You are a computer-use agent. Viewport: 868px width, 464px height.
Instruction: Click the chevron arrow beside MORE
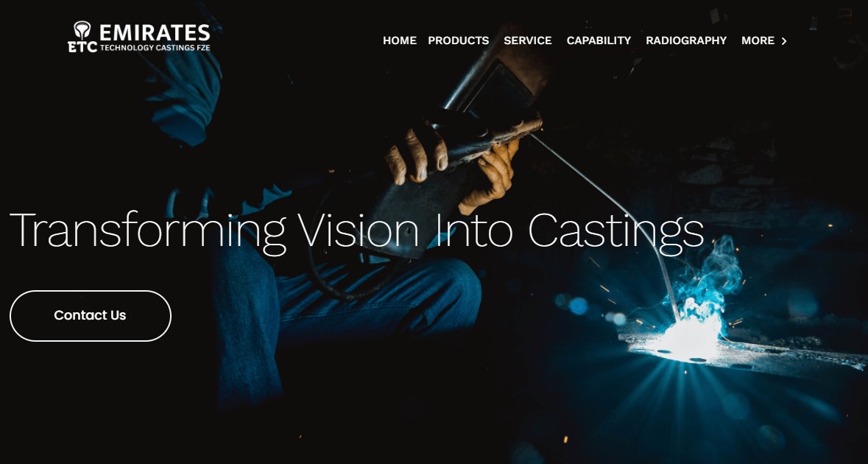tap(783, 41)
